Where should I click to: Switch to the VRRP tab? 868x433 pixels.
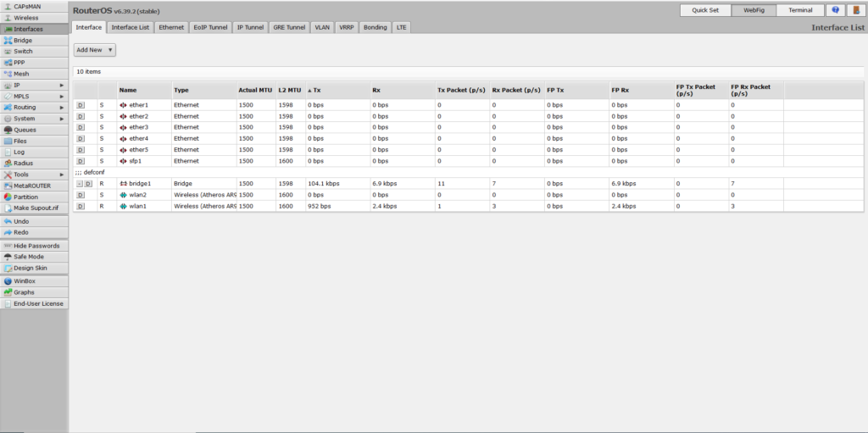347,27
